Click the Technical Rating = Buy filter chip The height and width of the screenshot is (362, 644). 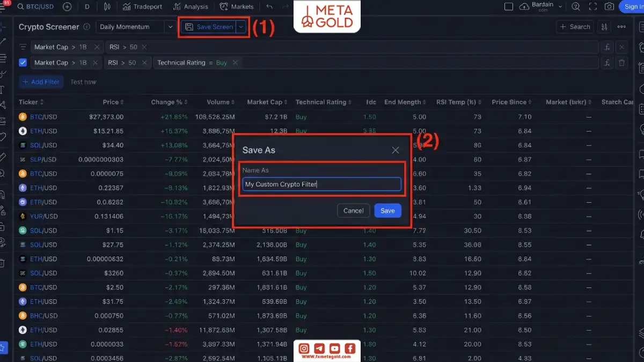coord(196,63)
